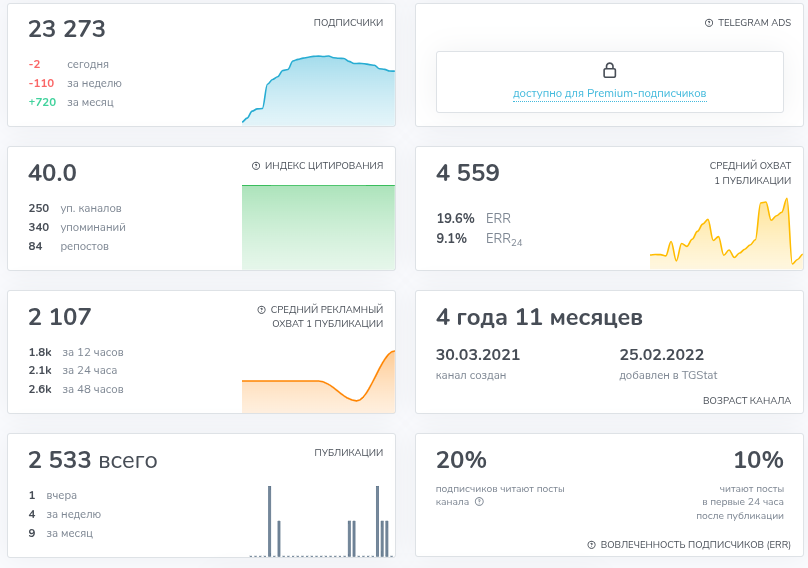Click help icon after 'подписчиков читают посты канала'

[x=479, y=502]
